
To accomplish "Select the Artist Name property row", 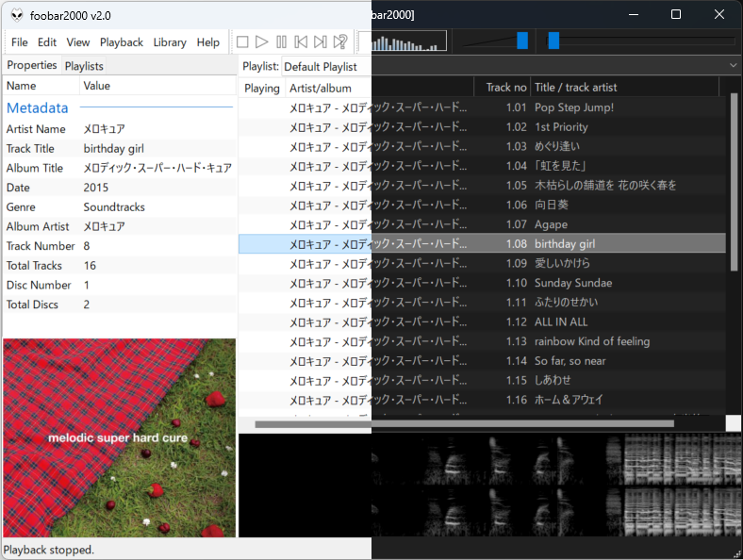I will point(120,129).
